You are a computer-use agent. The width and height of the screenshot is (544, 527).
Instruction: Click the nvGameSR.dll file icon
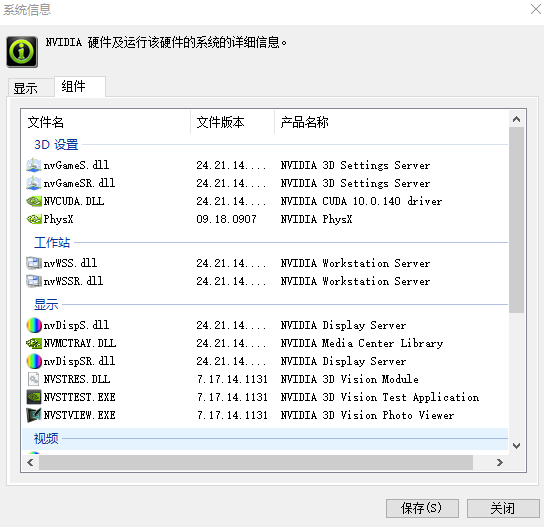point(34,183)
